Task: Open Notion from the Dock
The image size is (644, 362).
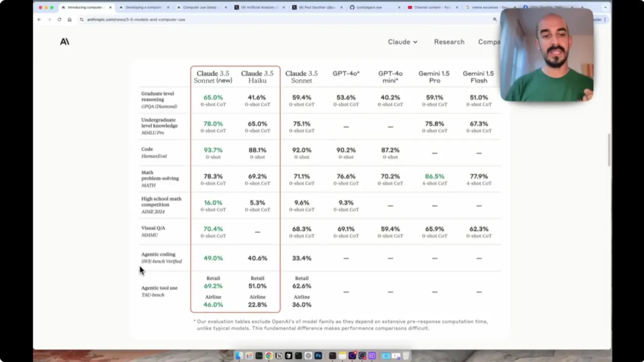Action: point(279,356)
